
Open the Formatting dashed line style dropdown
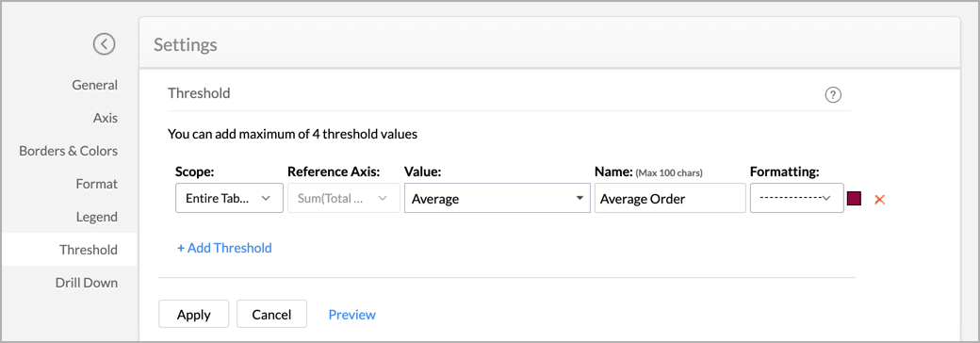(797, 198)
